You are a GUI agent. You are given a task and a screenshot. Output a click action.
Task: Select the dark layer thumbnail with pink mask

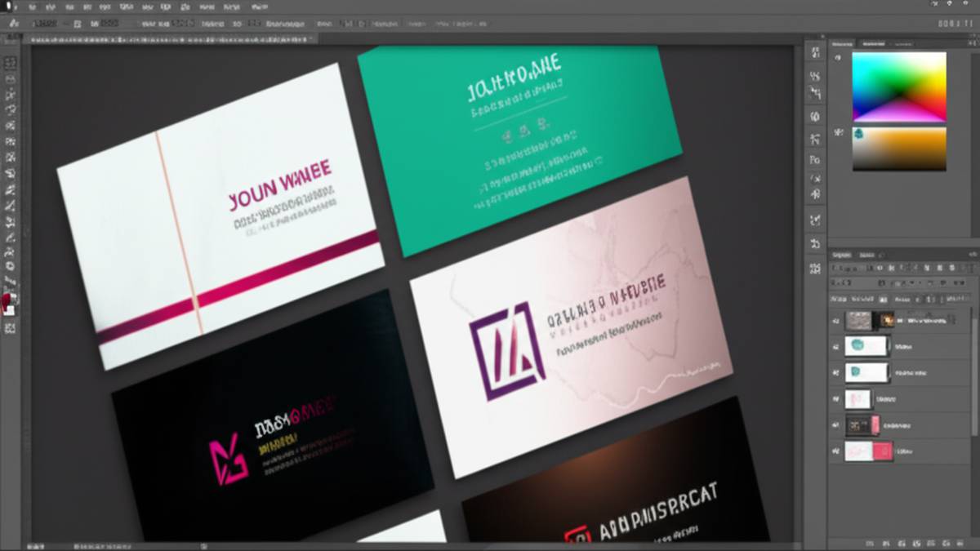click(857, 425)
